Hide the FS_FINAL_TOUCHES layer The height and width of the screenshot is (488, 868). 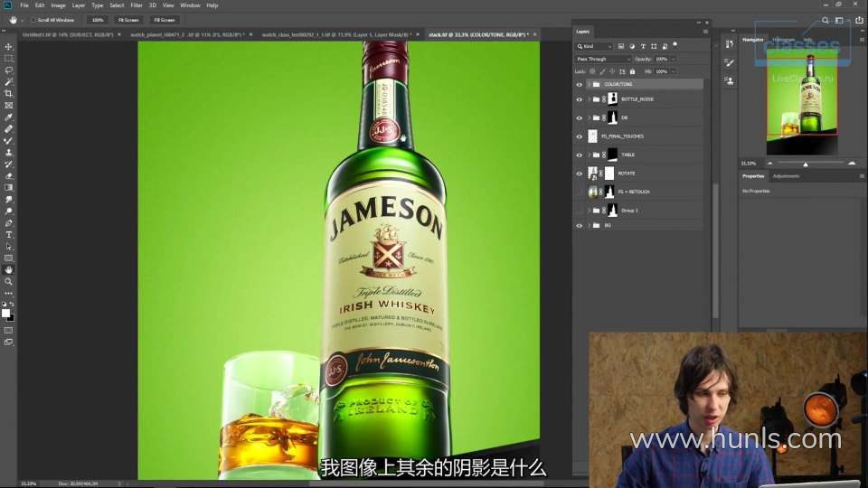tap(579, 136)
